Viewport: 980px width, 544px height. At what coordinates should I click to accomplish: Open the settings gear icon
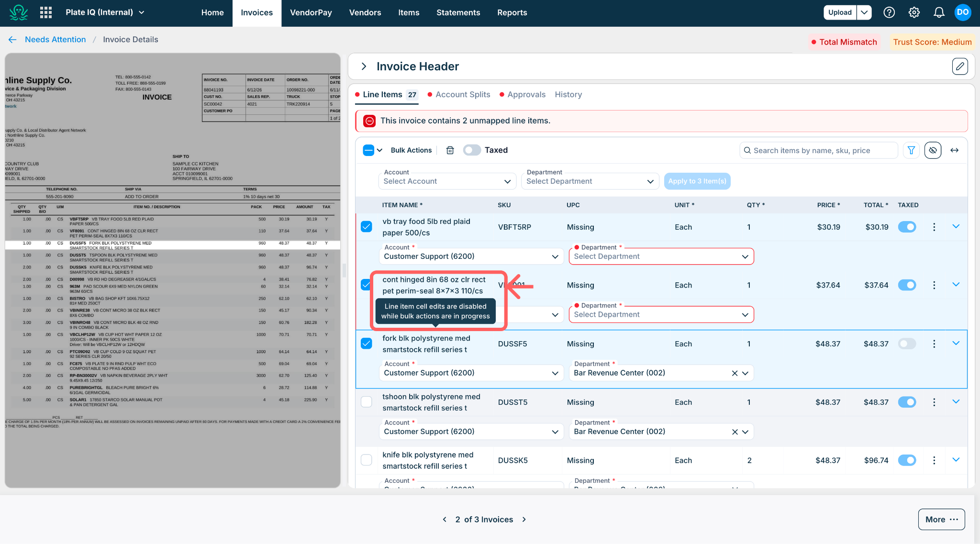pyautogui.click(x=914, y=12)
